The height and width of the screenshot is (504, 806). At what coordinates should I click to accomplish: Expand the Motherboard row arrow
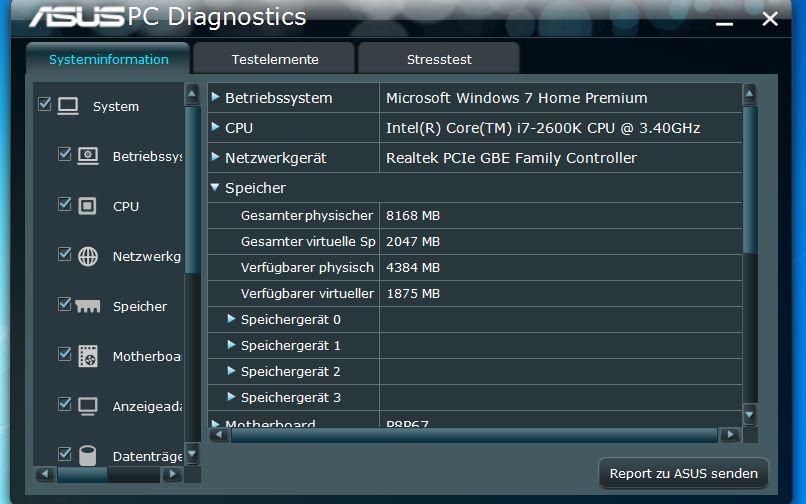coord(215,424)
